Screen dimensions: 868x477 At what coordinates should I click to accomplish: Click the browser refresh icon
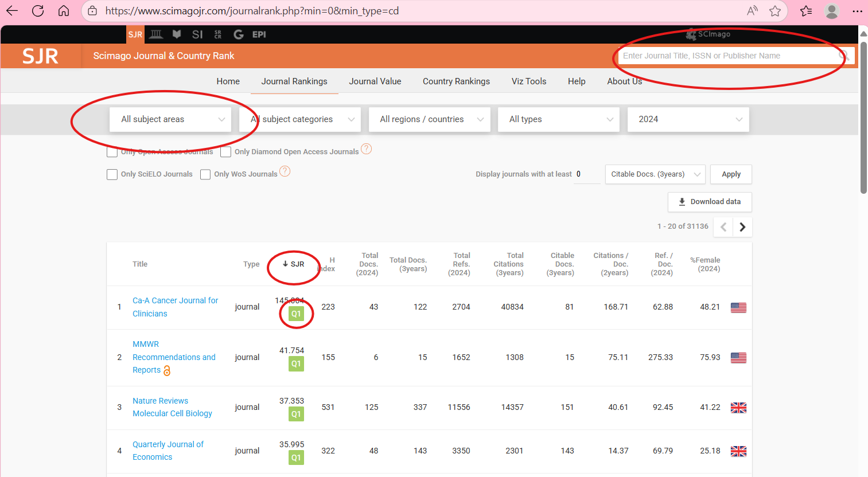(x=38, y=11)
